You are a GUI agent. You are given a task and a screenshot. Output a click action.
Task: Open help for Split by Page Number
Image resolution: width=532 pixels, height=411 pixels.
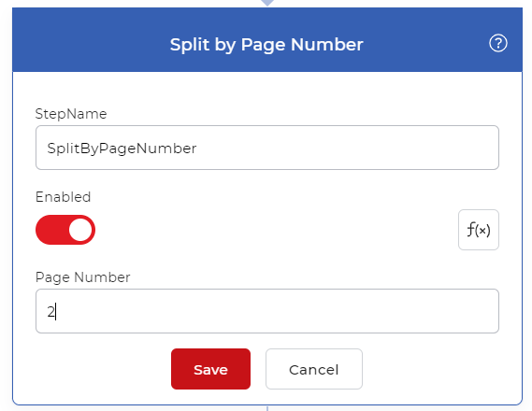click(x=498, y=43)
